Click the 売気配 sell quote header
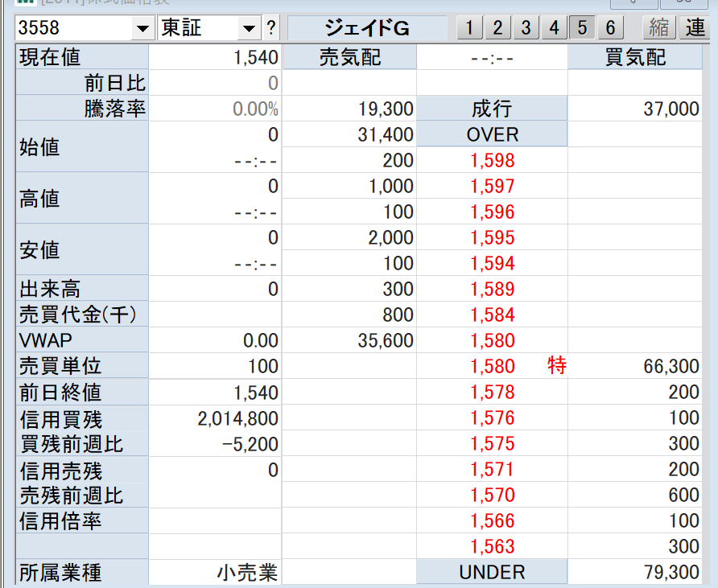Screen dimensions: 718x588 tap(350, 58)
